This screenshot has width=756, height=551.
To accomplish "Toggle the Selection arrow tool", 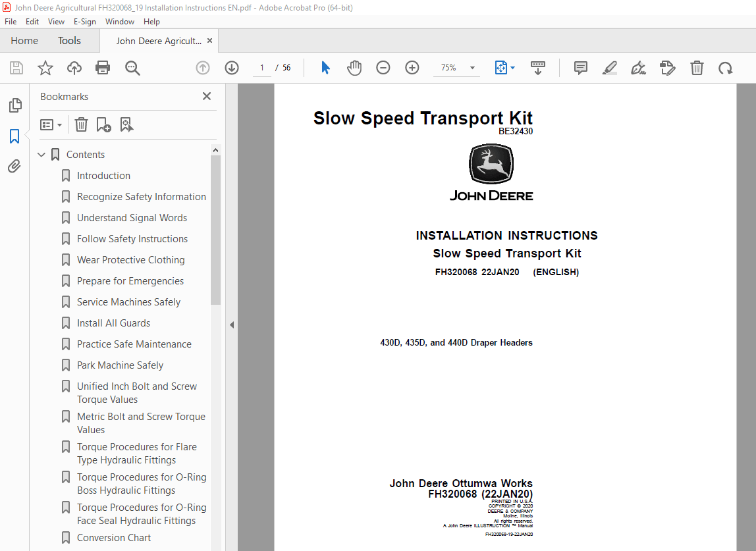I will tap(325, 67).
